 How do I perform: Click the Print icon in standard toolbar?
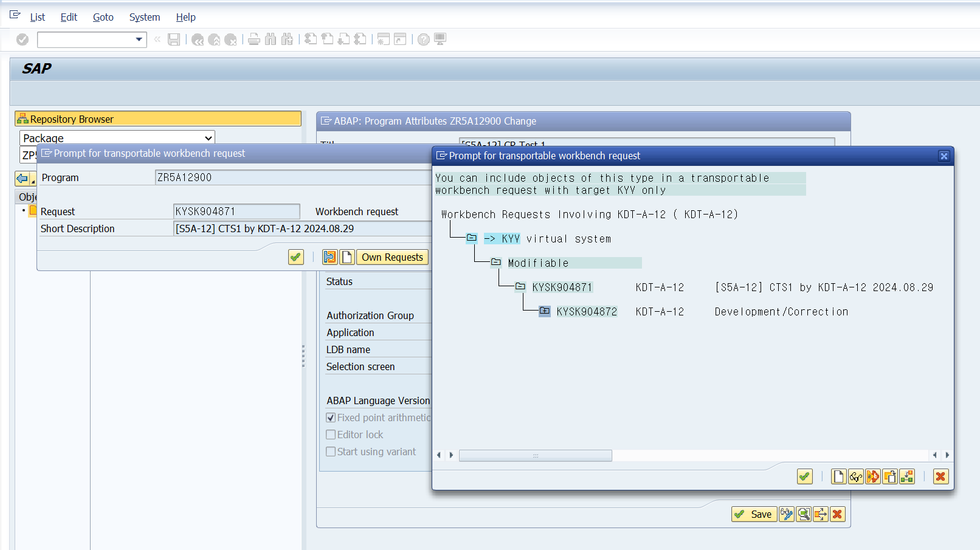click(254, 40)
